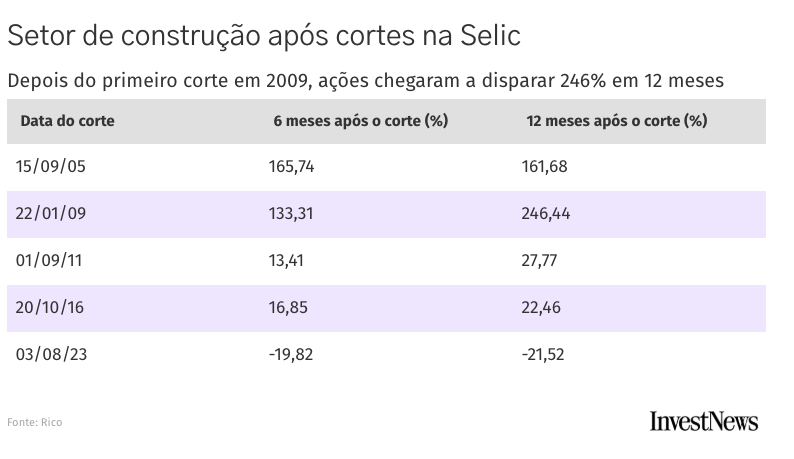Select the 01/09/11 date cell
The height and width of the screenshot is (459, 794).
coord(50,261)
